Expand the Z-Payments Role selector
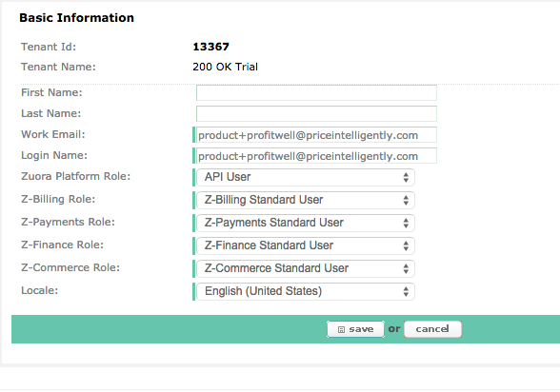560x392 pixels. 306,223
